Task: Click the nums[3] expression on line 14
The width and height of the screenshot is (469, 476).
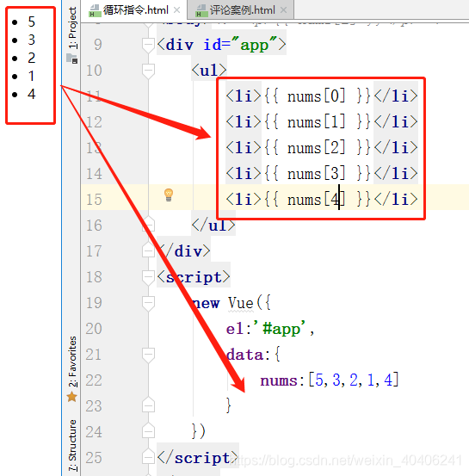Action: [317, 174]
